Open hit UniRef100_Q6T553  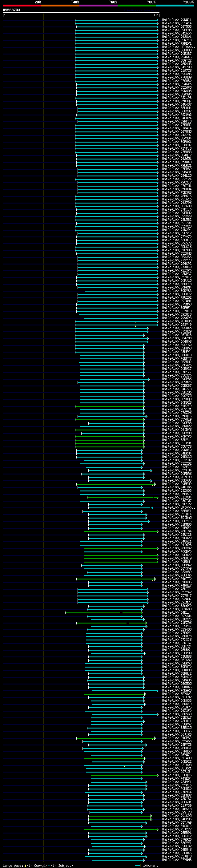click(x=176, y=26)
